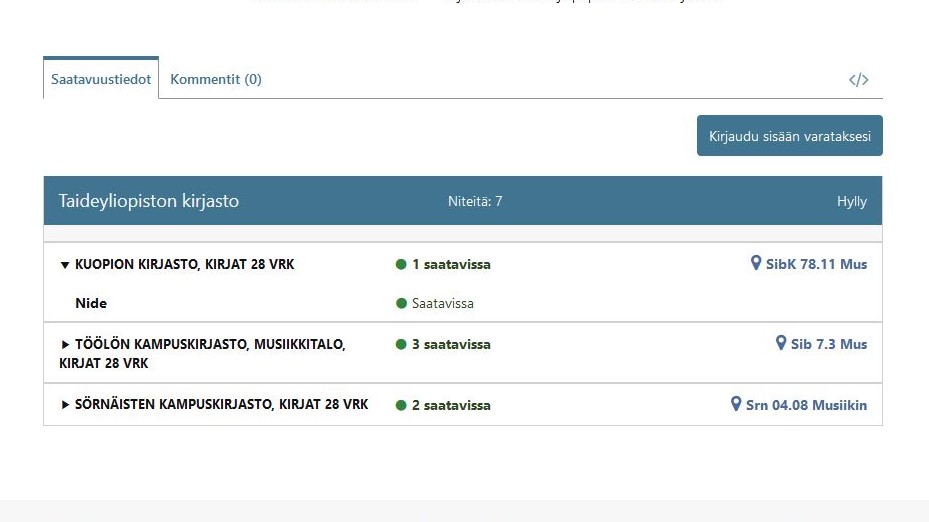Click the green dot next to 3 saatavissa
This screenshot has height=522, width=929.
[x=401, y=345]
